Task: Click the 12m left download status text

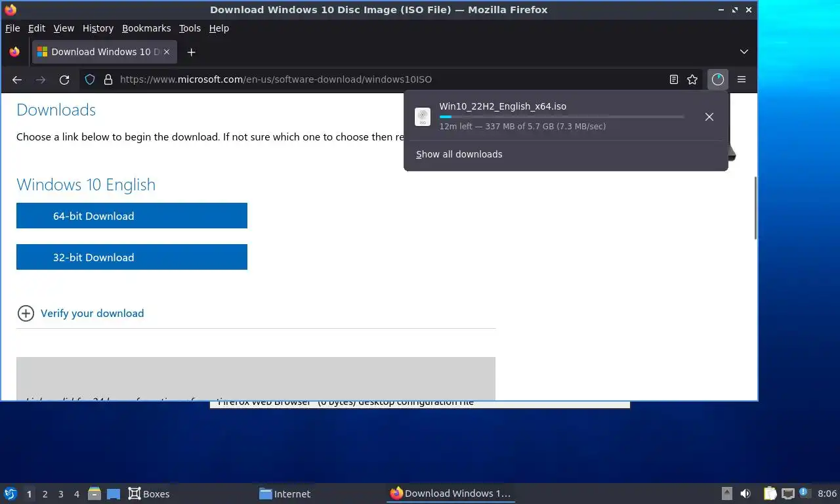Action: (522, 126)
